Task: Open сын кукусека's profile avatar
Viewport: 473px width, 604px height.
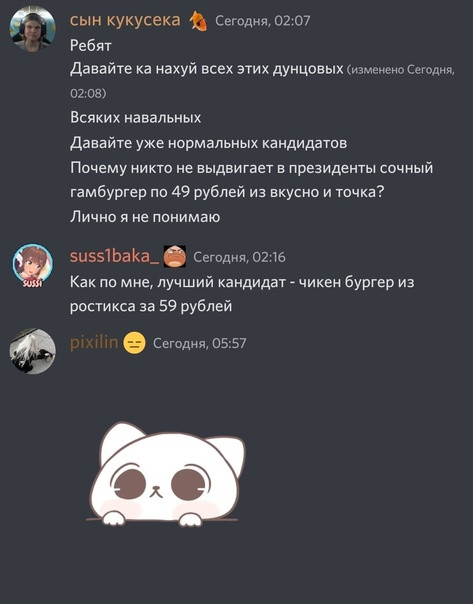Action: point(32,29)
